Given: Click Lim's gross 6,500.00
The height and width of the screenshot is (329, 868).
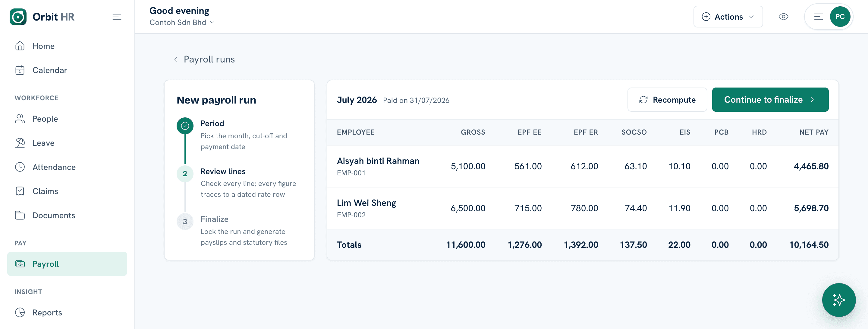Looking at the screenshot, I should click(468, 208).
